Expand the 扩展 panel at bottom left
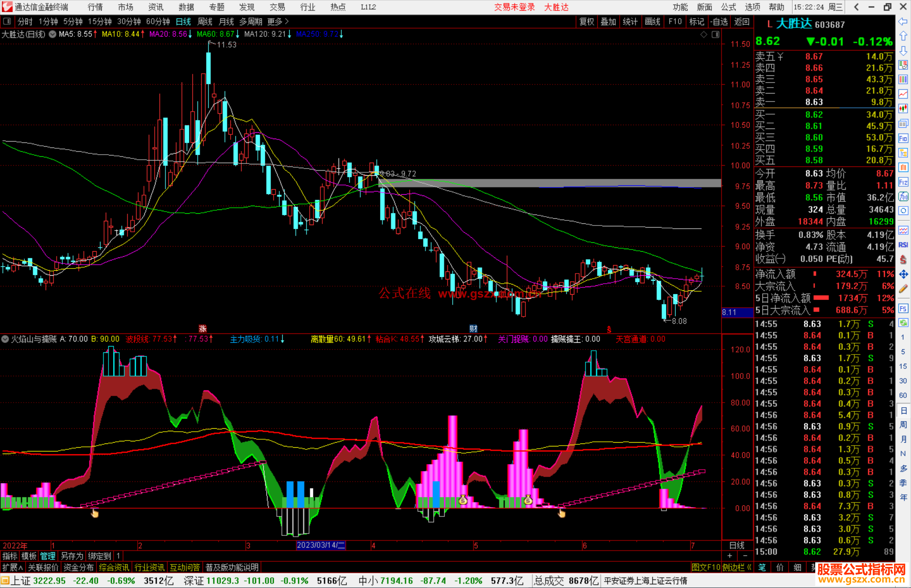This screenshot has height=588, width=911. click(12, 567)
